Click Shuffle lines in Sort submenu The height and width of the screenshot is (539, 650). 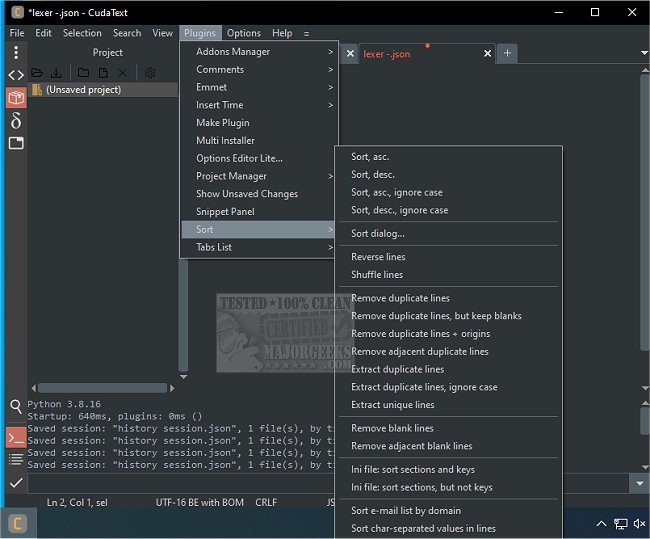pyautogui.click(x=377, y=275)
